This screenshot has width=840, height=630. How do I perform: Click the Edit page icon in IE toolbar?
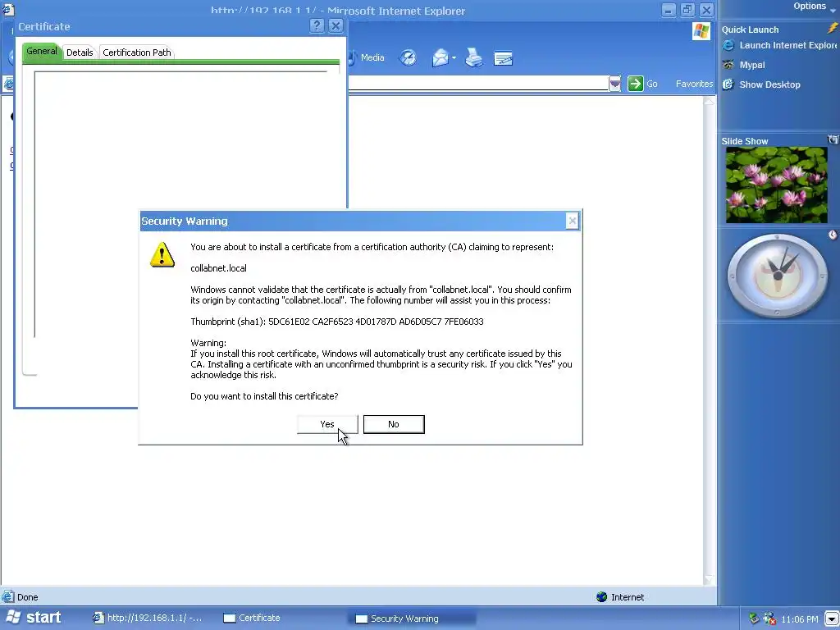(503, 58)
